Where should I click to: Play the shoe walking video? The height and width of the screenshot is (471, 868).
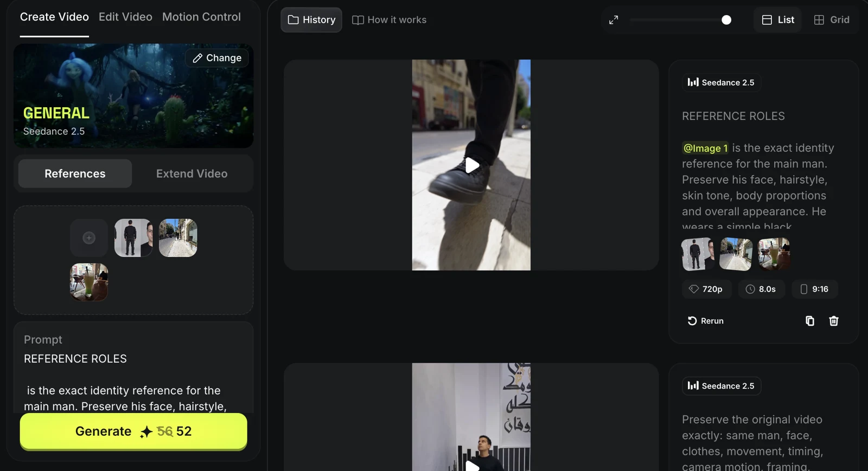472,165
